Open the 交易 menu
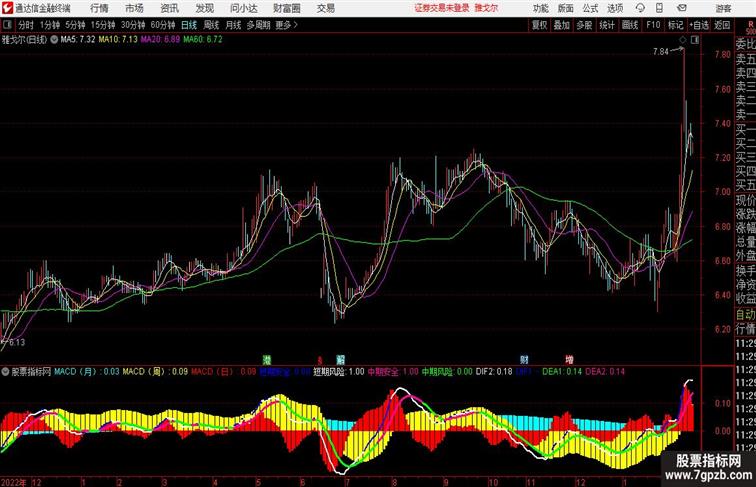The image size is (756, 487). pos(326,8)
